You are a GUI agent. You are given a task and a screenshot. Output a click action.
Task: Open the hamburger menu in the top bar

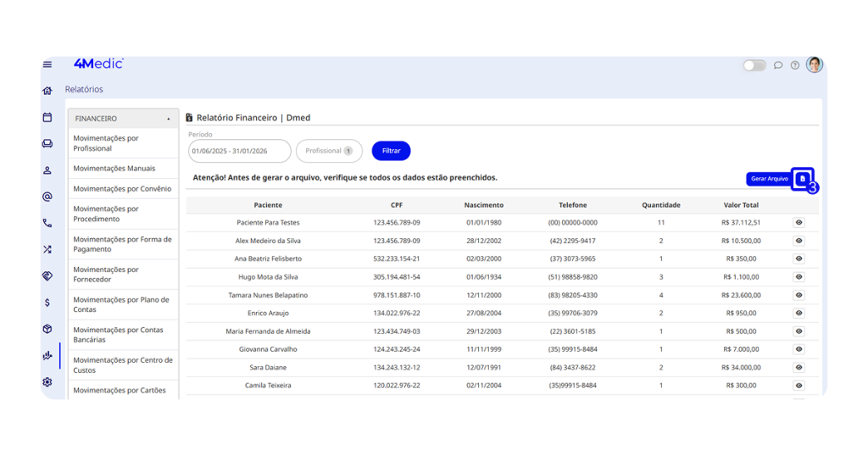click(47, 64)
